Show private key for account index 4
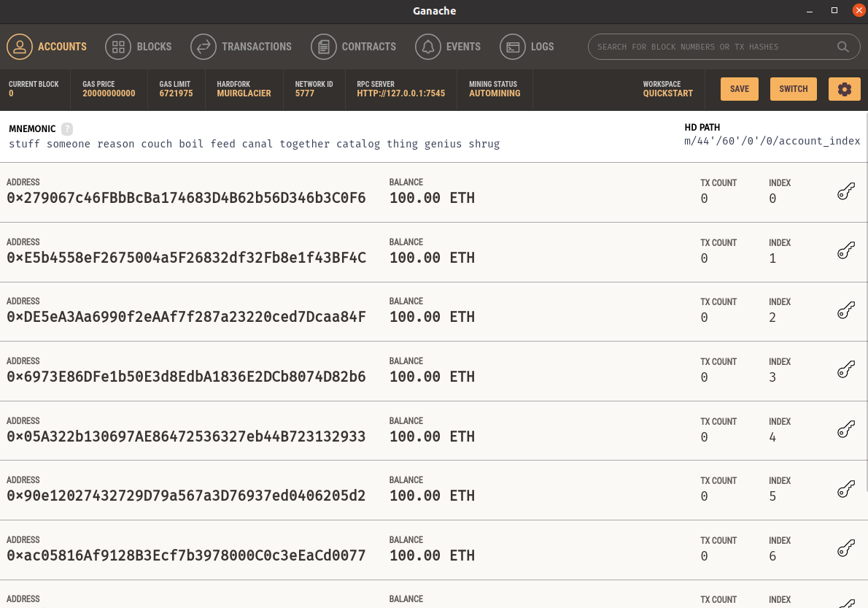 pos(846,430)
